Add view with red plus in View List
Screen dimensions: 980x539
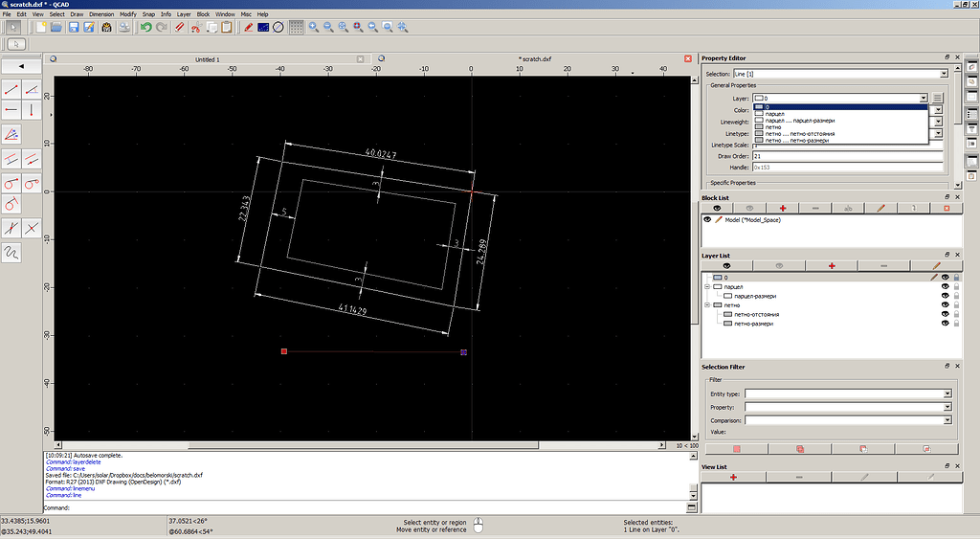(733, 477)
